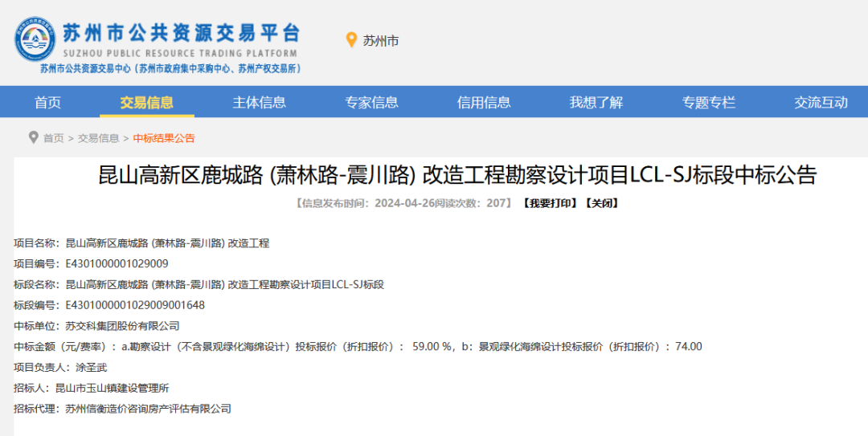Click the winning bidder 苏交科集团股份有限公司 text
Viewport: 868px width, 436px height.
(x=122, y=326)
